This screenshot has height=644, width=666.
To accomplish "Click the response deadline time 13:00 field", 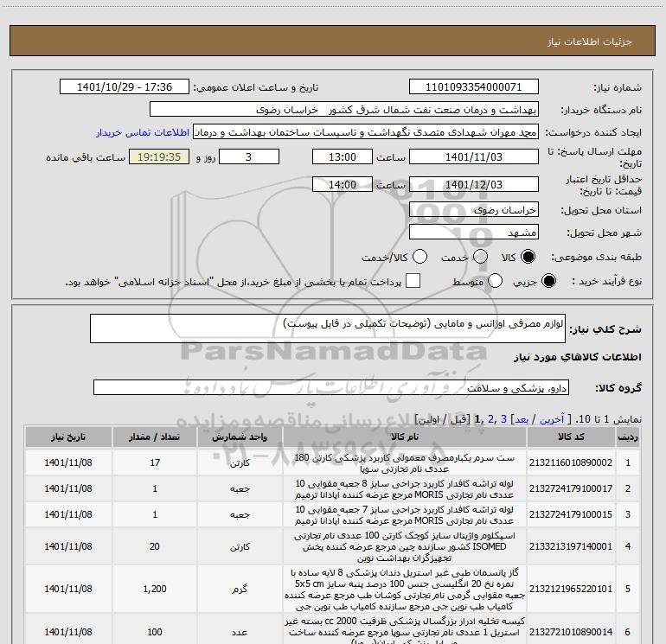I will coord(343,156).
